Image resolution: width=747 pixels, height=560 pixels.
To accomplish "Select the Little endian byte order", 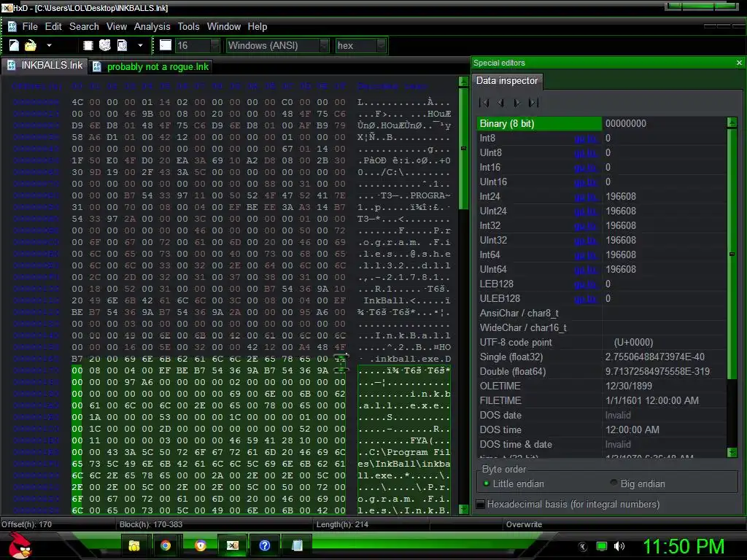I will tap(514, 484).
